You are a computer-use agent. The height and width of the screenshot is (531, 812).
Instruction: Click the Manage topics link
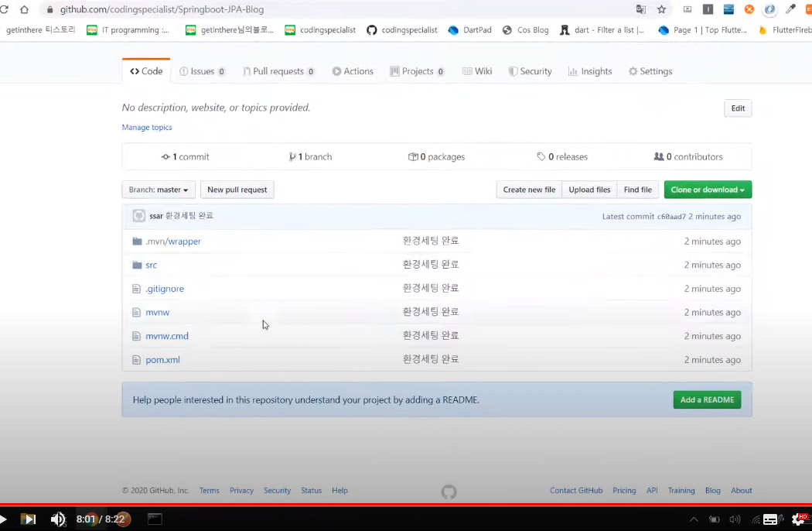pos(147,127)
